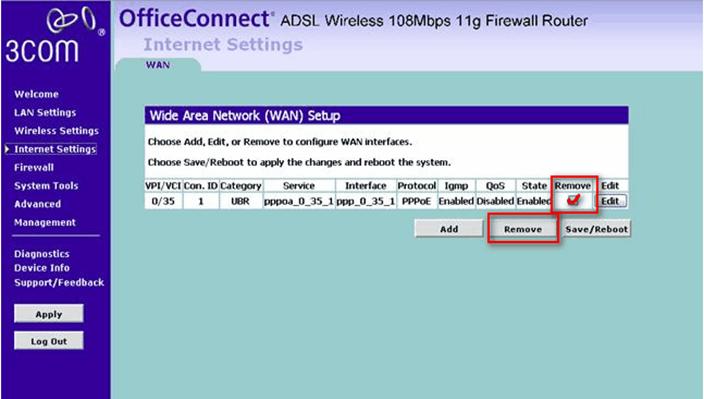Switch to the WAN tab
The width and height of the screenshot is (704, 399).
click(x=158, y=65)
